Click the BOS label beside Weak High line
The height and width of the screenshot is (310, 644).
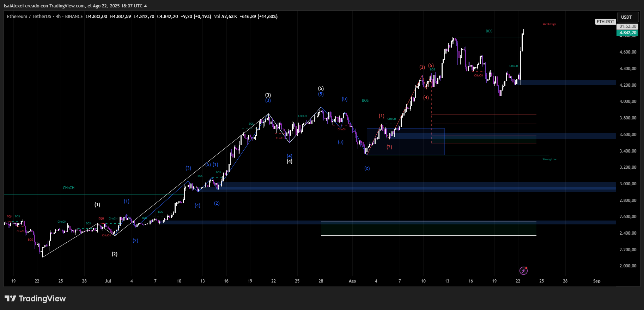tap(489, 31)
